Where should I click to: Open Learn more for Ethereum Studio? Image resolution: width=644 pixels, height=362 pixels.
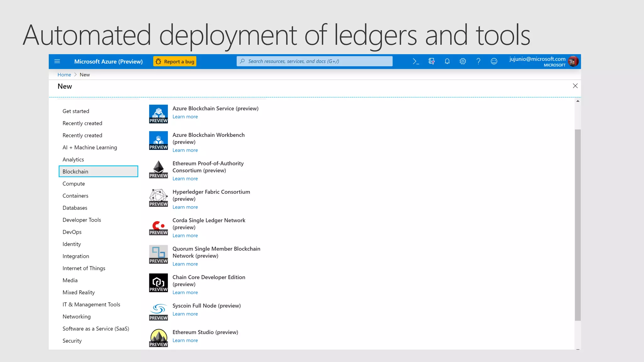(185, 340)
